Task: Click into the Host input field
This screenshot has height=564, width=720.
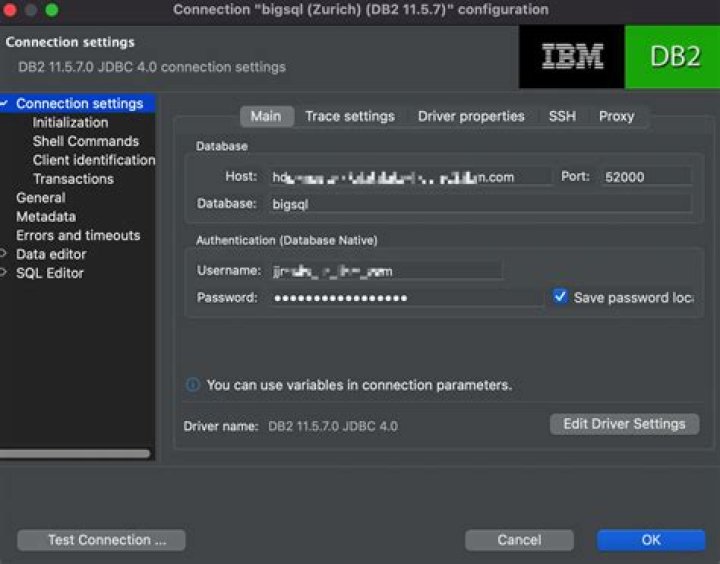Action: pos(410,176)
